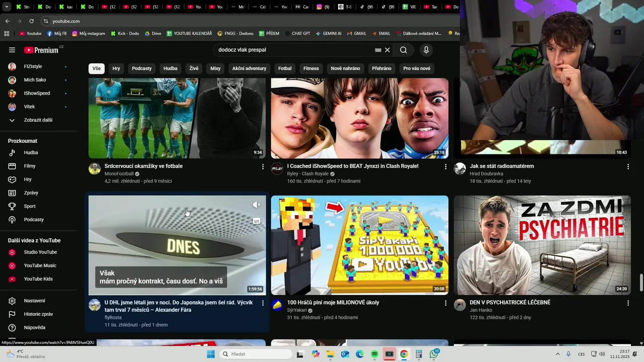The image size is (644, 362).
Task: Open WhatsApp from the Windows taskbar
Action: tap(434, 354)
